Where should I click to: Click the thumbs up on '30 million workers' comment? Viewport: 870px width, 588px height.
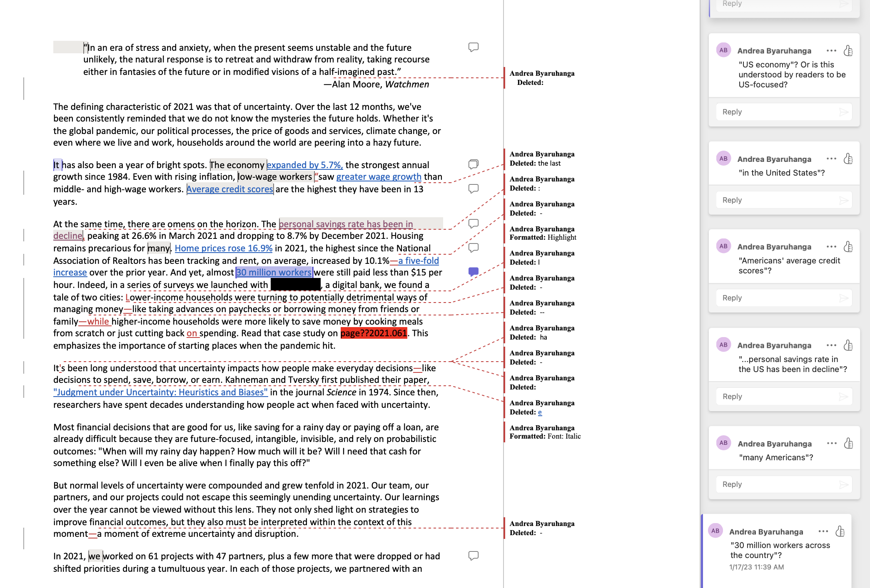tap(840, 531)
